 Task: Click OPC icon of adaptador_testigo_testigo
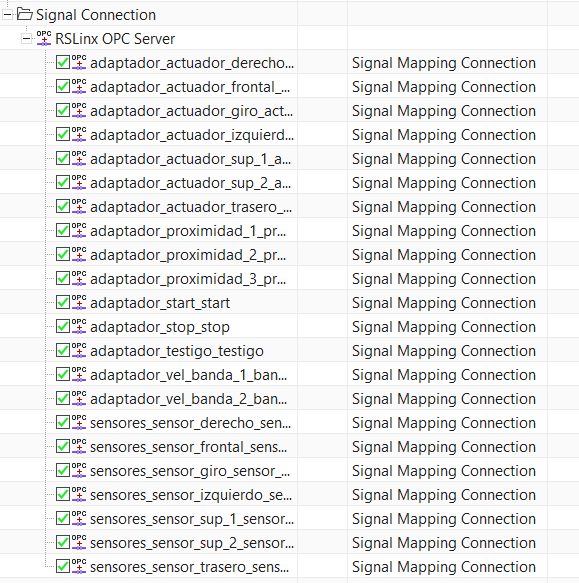coord(78,351)
